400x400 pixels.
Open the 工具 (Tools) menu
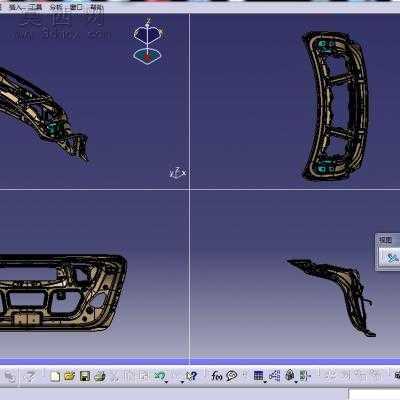point(35,7)
